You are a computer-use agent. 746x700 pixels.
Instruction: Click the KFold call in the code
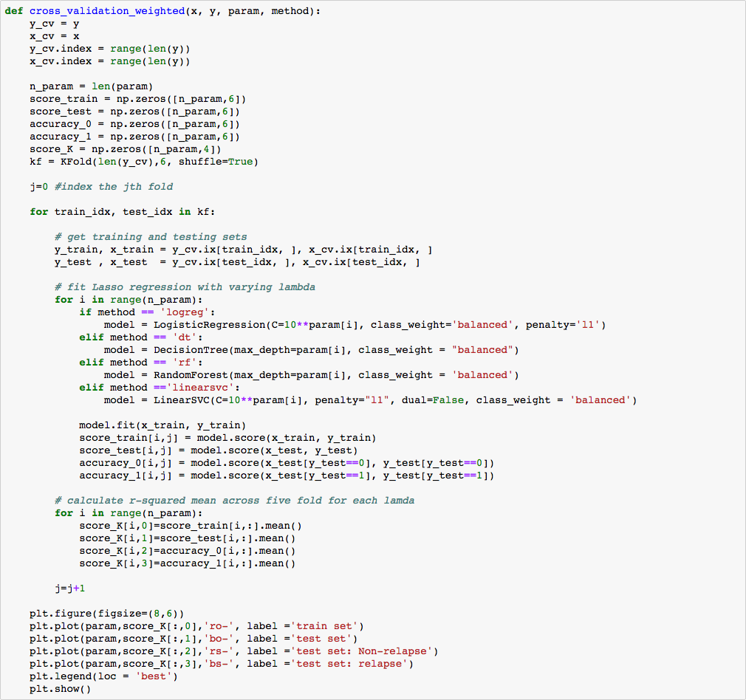[x=70, y=162]
